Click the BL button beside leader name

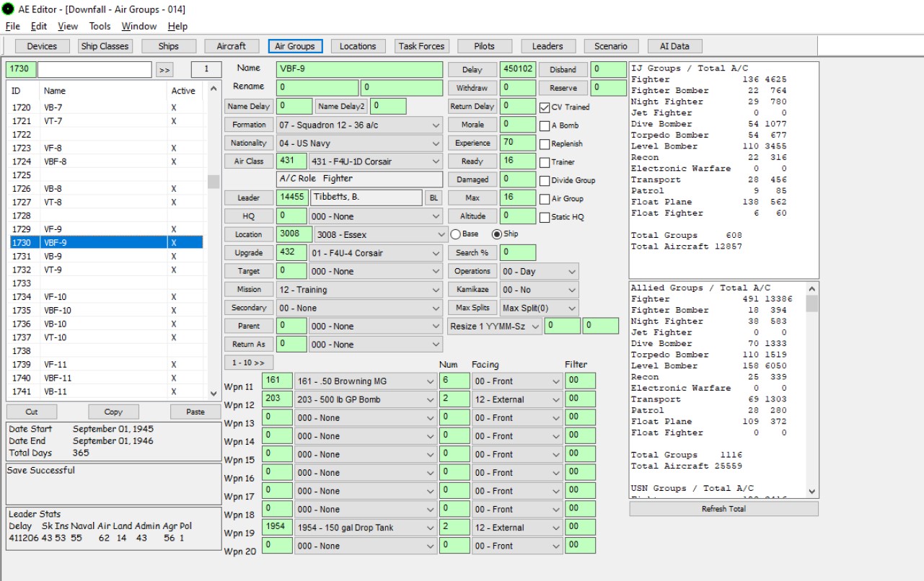[434, 198]
